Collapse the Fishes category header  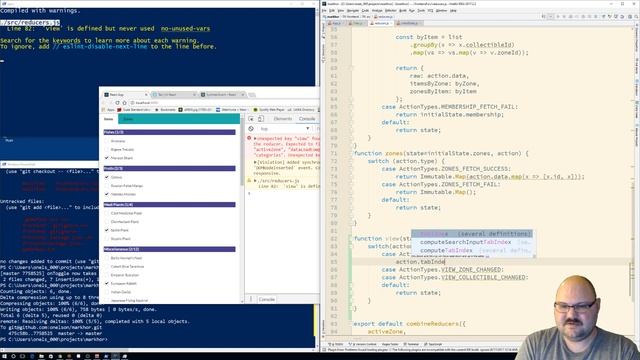(169, 132)
